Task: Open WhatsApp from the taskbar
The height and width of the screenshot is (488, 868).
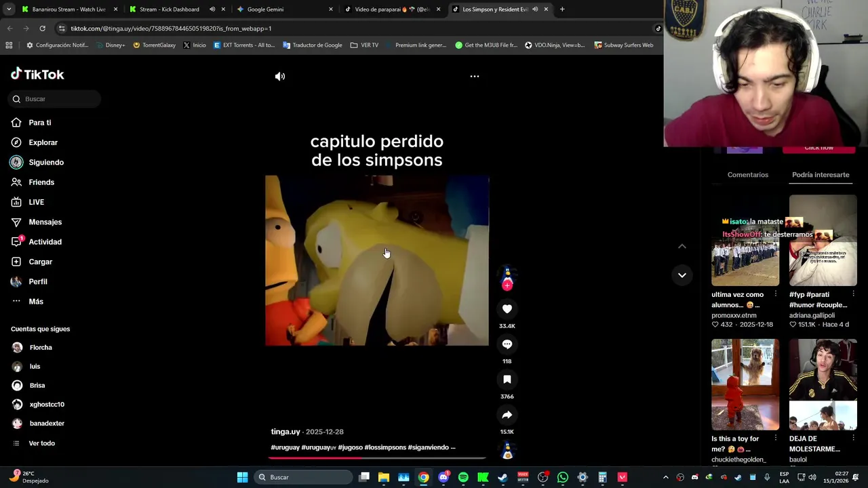Action: [x=562, y=477]
